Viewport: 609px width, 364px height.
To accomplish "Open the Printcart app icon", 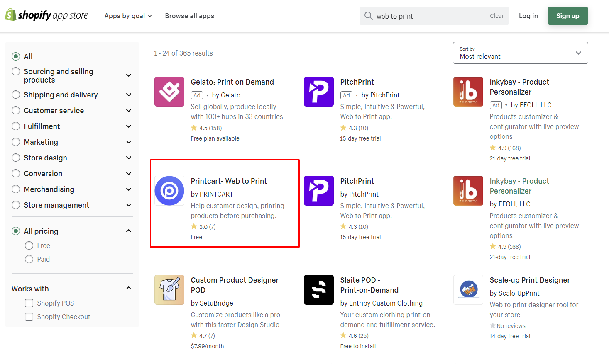I will tap(169, 191).
